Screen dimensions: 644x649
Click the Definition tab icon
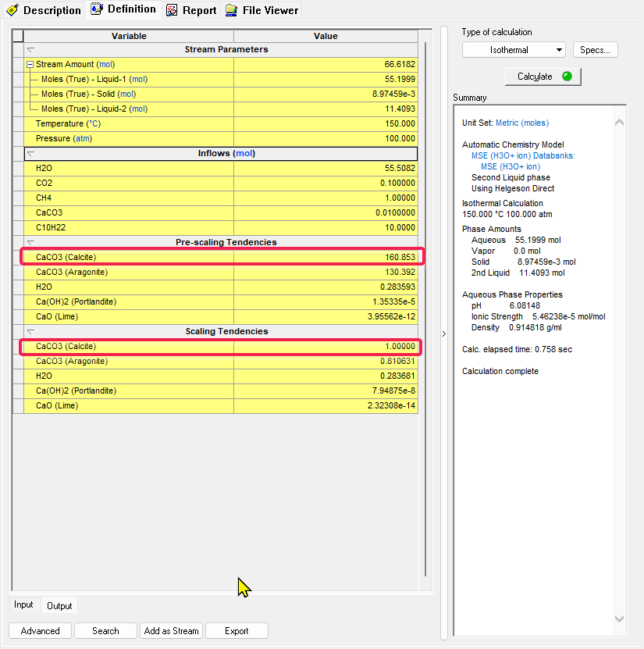tap(97, 9)
